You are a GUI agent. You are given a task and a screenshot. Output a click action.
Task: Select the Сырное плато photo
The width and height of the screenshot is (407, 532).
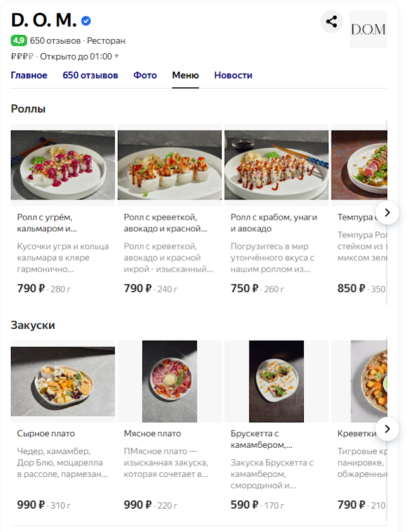(x=63, y=381)
